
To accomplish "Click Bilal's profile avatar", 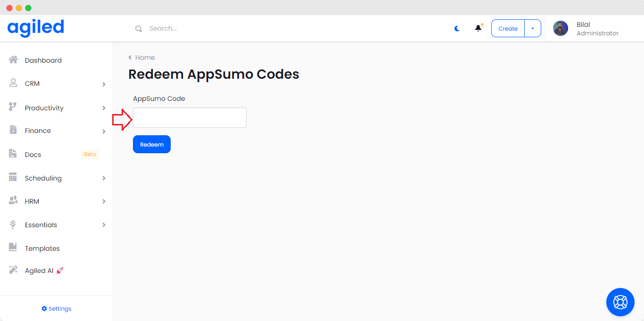I will 561,28.
